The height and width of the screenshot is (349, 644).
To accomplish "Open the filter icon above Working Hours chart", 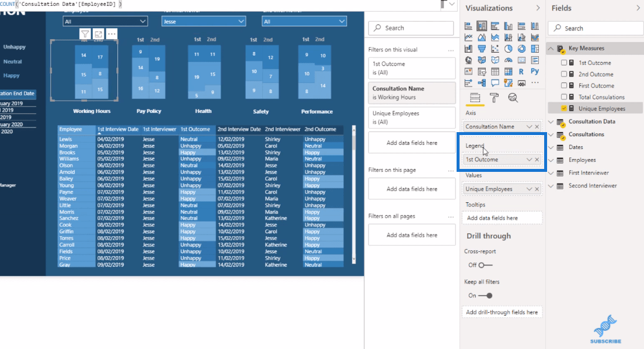I will click(x=85, y=34).
